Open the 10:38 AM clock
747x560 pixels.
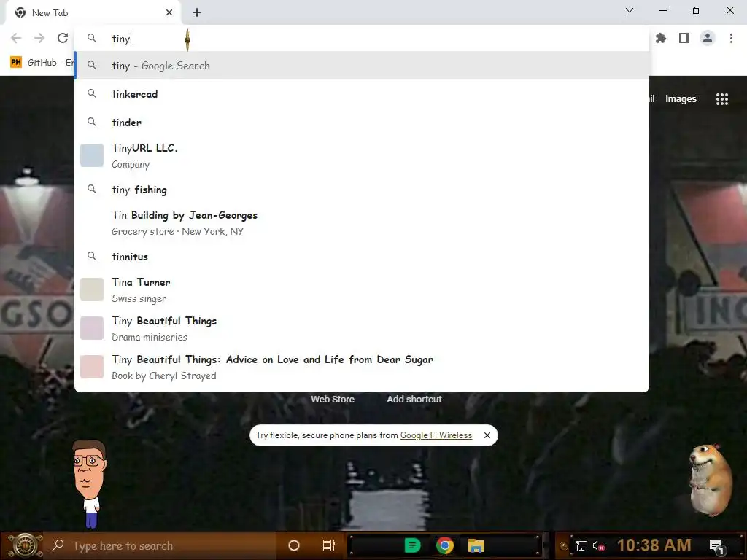654,545
